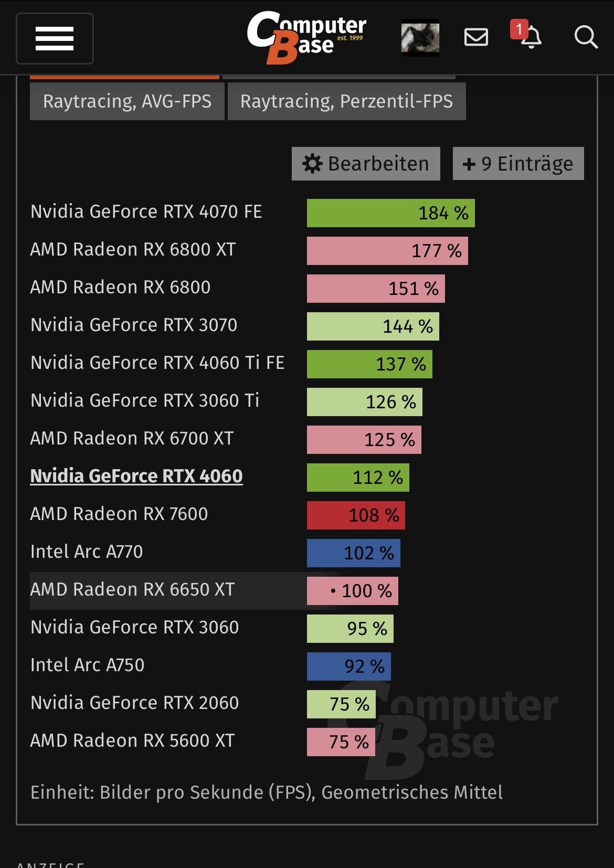This screenshot has width=614, height=868.
Task: Select the AMD Radeon RX 6650 XT row
Action: 214,590
